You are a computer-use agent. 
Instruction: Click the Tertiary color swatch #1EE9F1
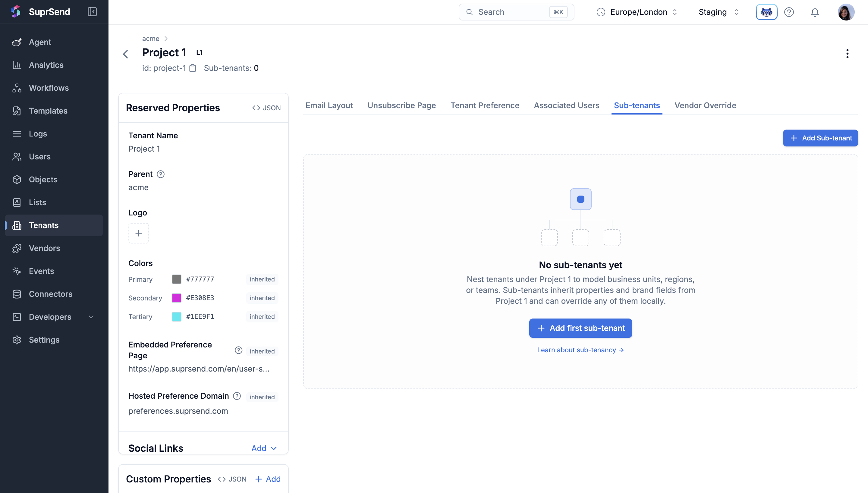[176, 317]
